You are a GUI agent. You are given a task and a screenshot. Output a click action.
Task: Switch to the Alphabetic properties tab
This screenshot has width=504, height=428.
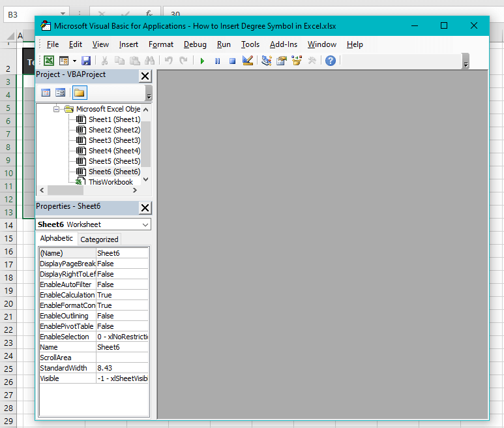(x=57, y=238)
